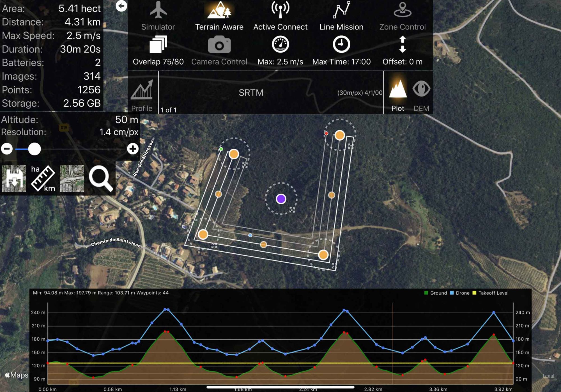Screen dimensions: 561x392
Task: Click the Legal link
Action: point(548,376)
